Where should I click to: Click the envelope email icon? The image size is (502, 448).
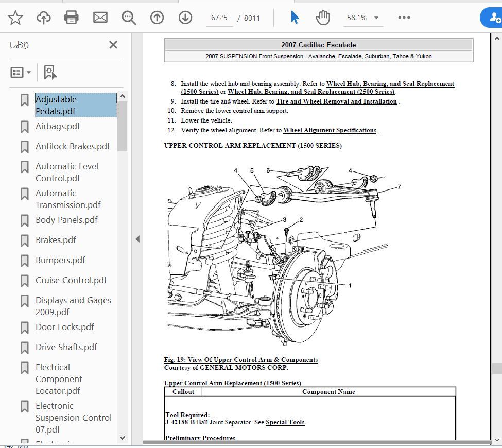tap(100, 18)
